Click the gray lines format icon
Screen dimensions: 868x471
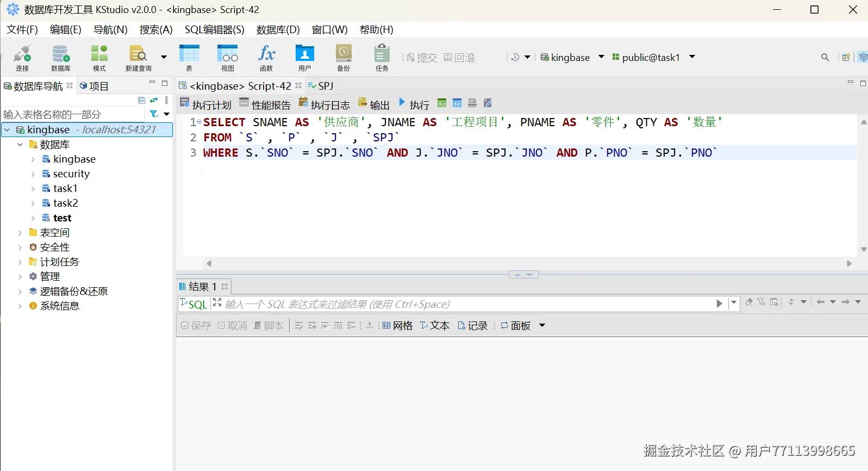472,103
